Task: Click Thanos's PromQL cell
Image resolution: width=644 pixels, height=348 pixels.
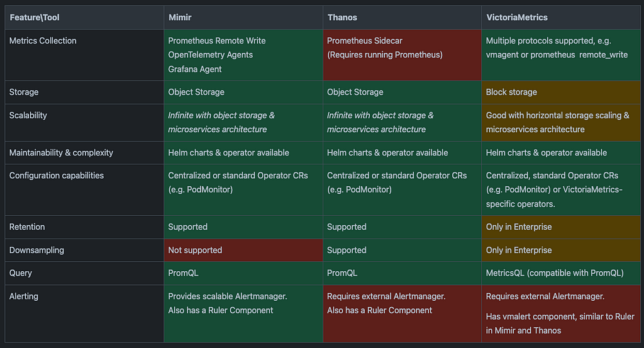Action: coord(402,273)
